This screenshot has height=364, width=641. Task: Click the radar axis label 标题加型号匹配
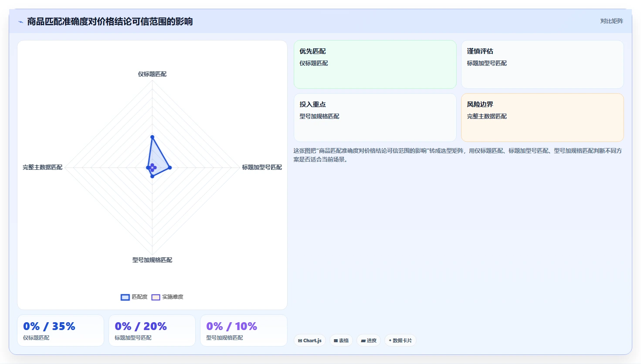pos(262,167)
